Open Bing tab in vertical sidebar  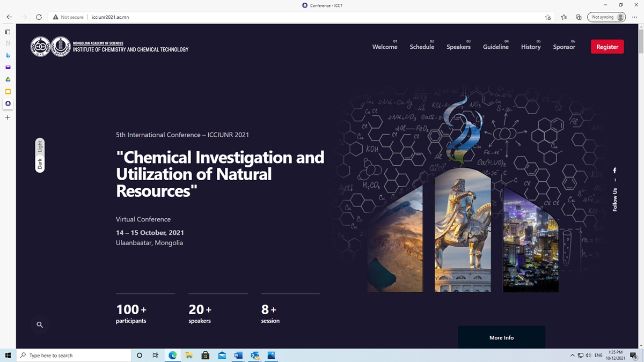(8, 55)
